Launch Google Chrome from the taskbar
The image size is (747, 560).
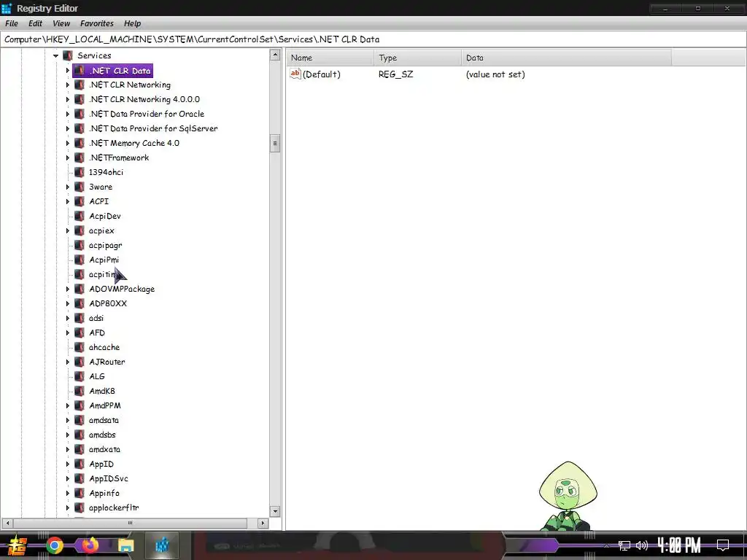(x=55, y=545)
